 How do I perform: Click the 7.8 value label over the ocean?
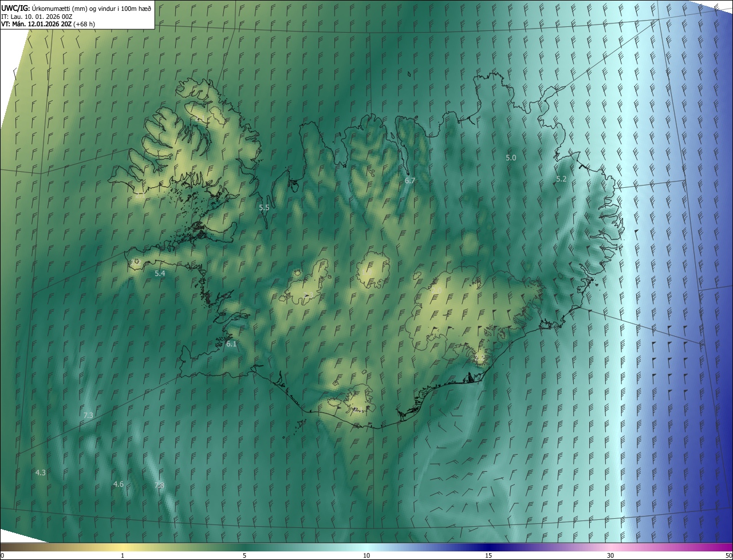tap(159, 486)
